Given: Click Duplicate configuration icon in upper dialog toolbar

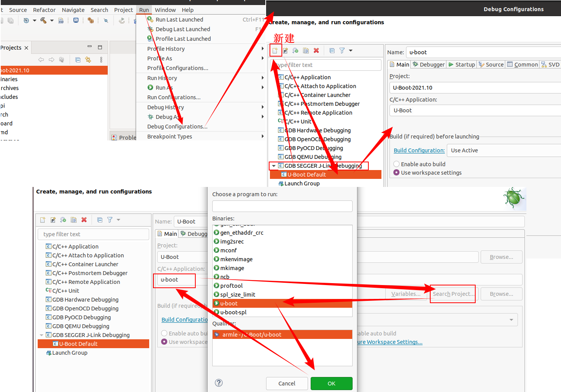Looking at the screenshot, I should coord(306,50).
